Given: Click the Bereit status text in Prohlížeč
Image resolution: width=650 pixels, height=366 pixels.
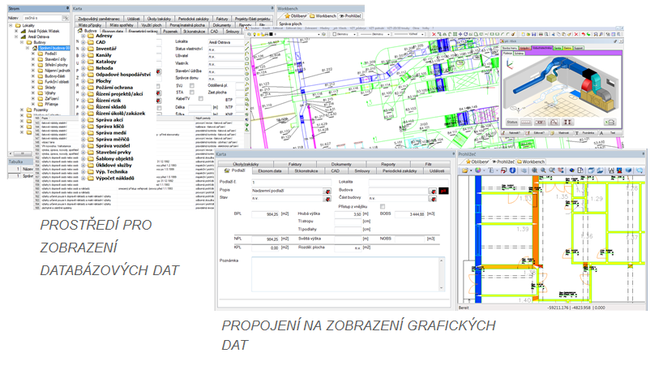Looking at the screenshot, I should pos(463,308).
